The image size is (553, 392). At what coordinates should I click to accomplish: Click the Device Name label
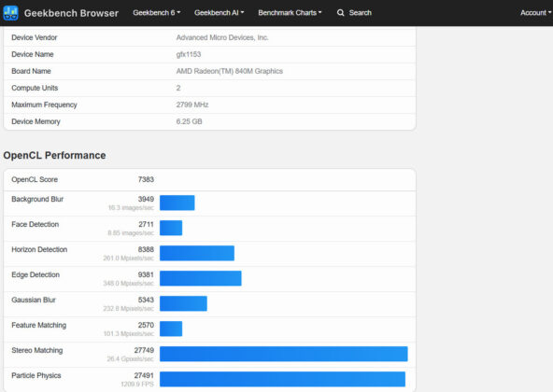[x=33, y=54]
